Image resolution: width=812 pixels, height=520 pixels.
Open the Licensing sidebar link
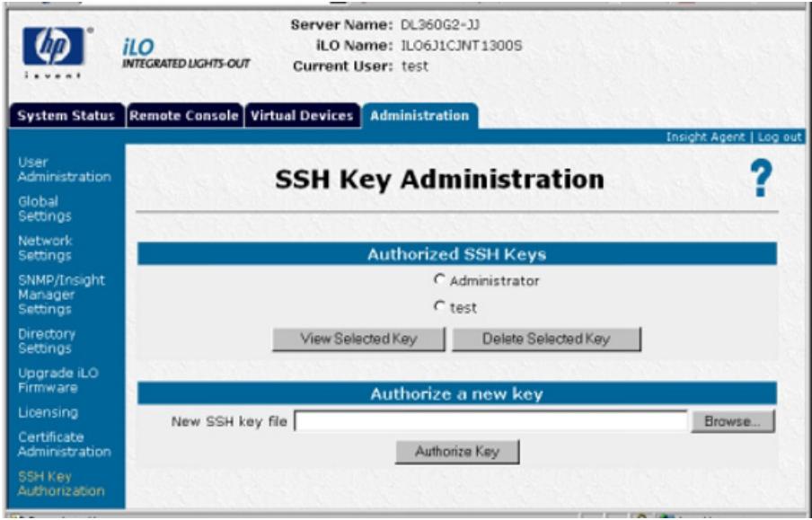(49, 413)
